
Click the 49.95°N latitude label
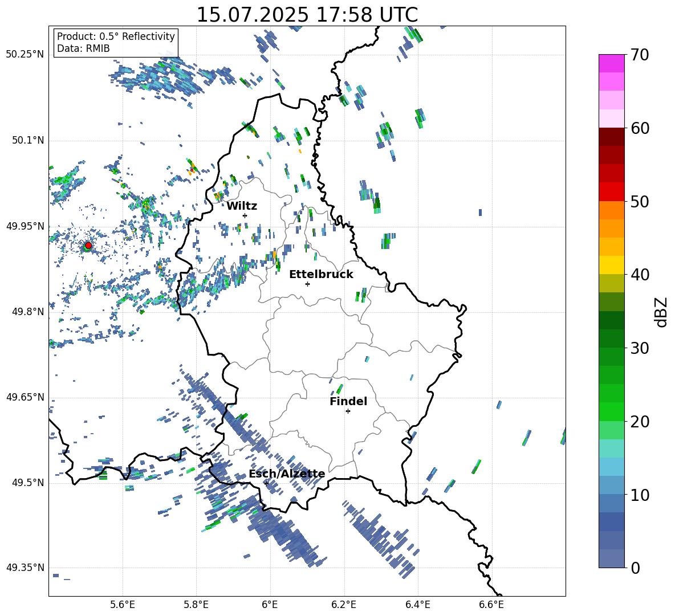[x=25, y=226]
